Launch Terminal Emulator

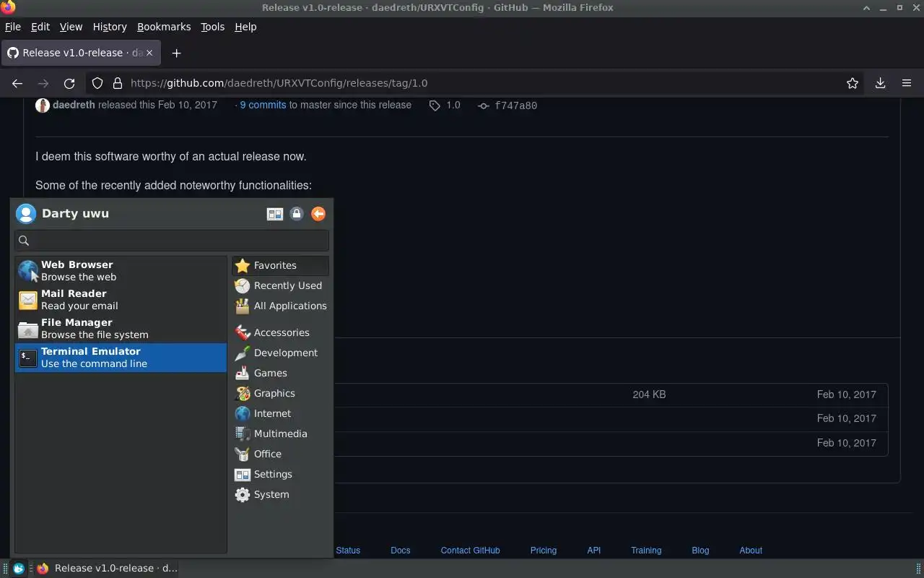[121, 358]
